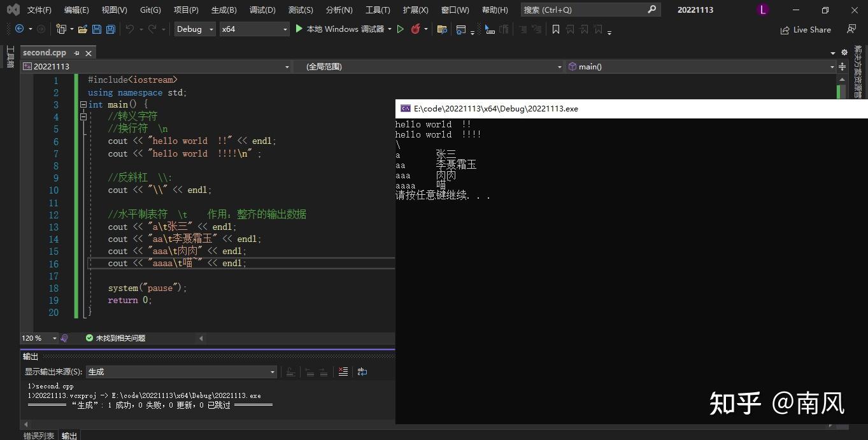Click the navigate backward arrow icon
This screenshot has height=440, width=868.
(20, 29)
